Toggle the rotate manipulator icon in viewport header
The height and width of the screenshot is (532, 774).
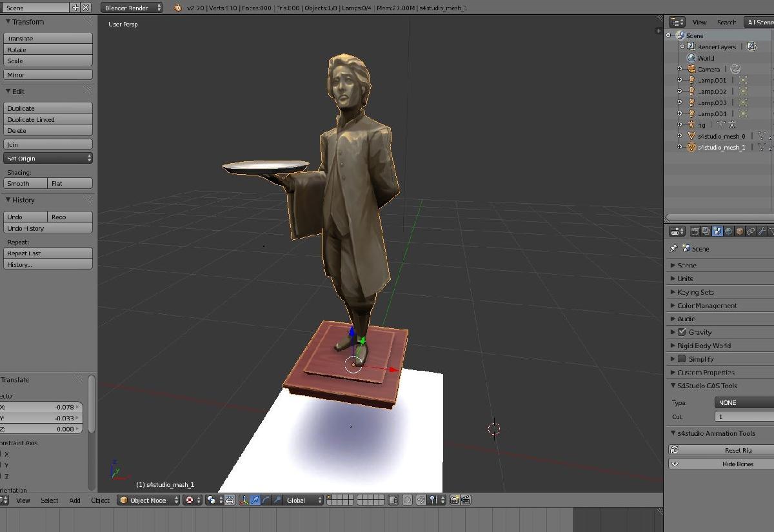[265, 500]
